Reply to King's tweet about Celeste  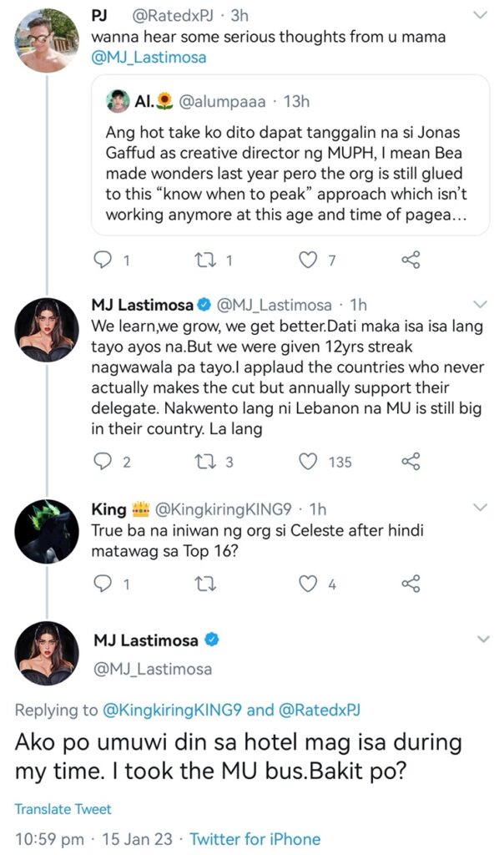[x=102, y=584]
